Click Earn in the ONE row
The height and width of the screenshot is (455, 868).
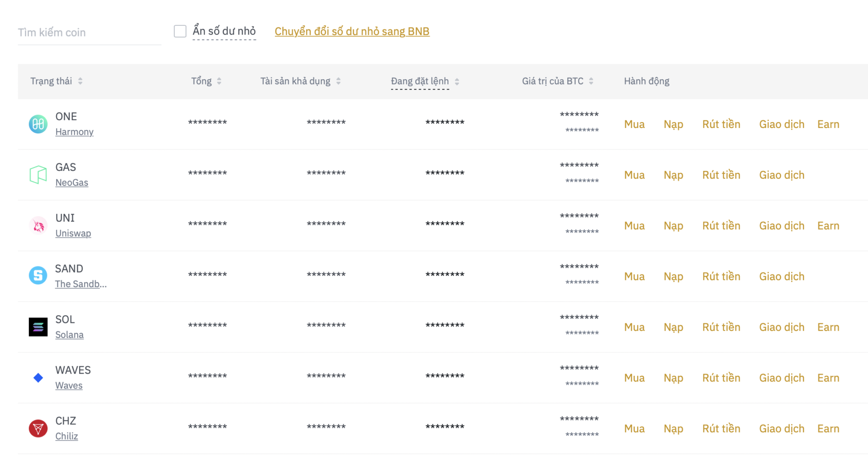(x=828, y=124)
